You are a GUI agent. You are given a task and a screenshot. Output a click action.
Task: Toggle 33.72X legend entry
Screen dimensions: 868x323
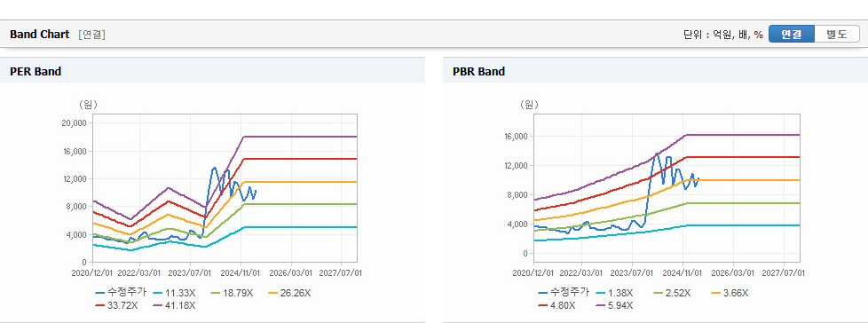tap(116, 304)
